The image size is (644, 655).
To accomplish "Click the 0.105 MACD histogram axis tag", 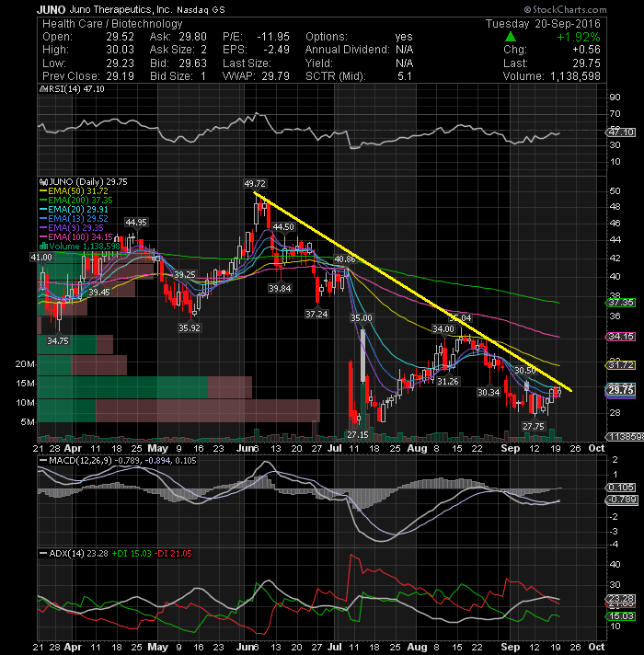I will click(x=621, y=488).
